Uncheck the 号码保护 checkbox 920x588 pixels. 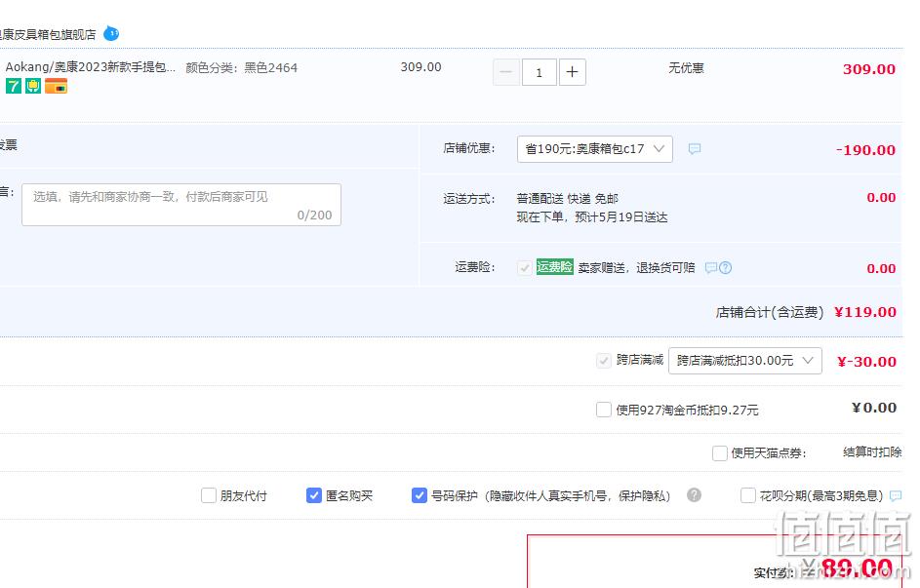(x=419, y=495)
